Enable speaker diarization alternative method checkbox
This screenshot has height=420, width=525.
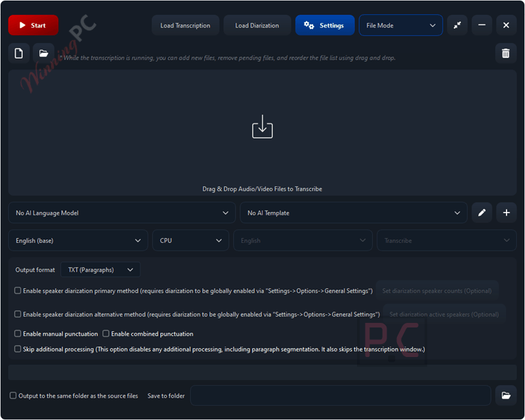(x=18, y=314)
